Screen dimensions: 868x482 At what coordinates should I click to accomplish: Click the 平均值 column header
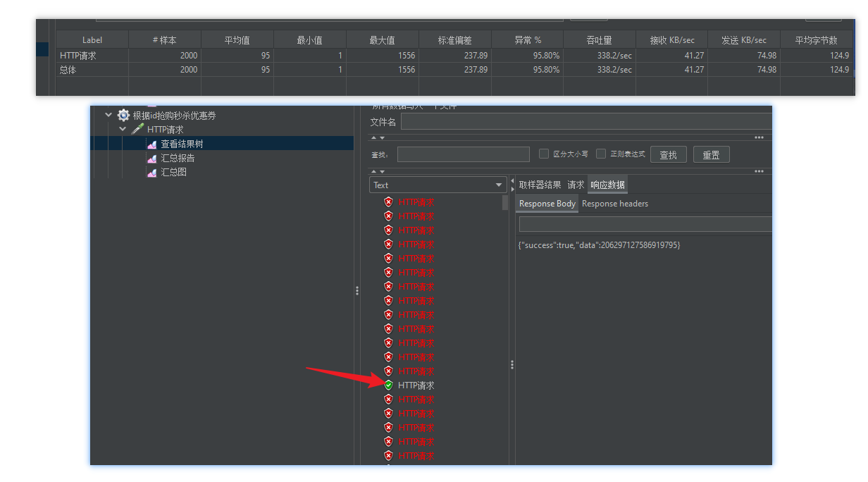[x=237, y=40]
